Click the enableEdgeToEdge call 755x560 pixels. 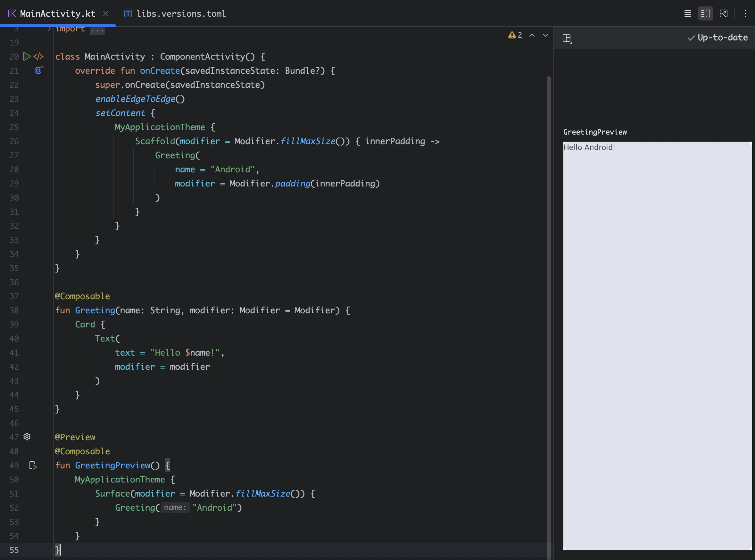[x=135, y=99]
